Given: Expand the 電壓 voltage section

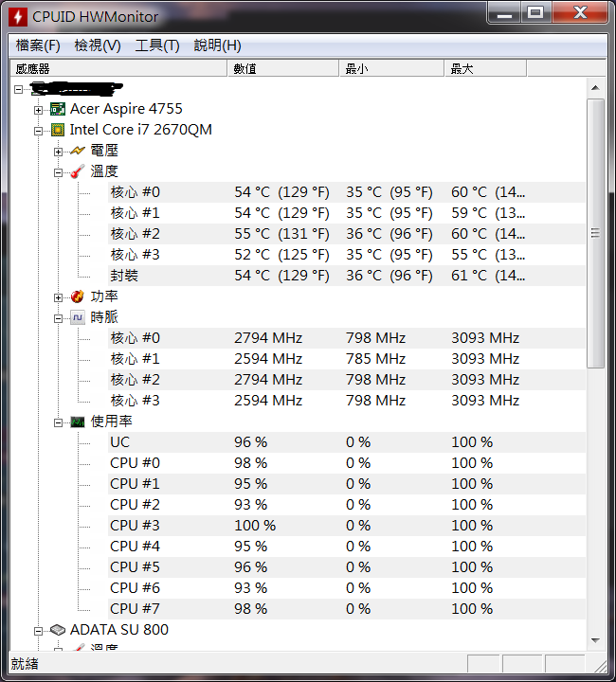Looking at the screenshot, I should pos(59,152).
